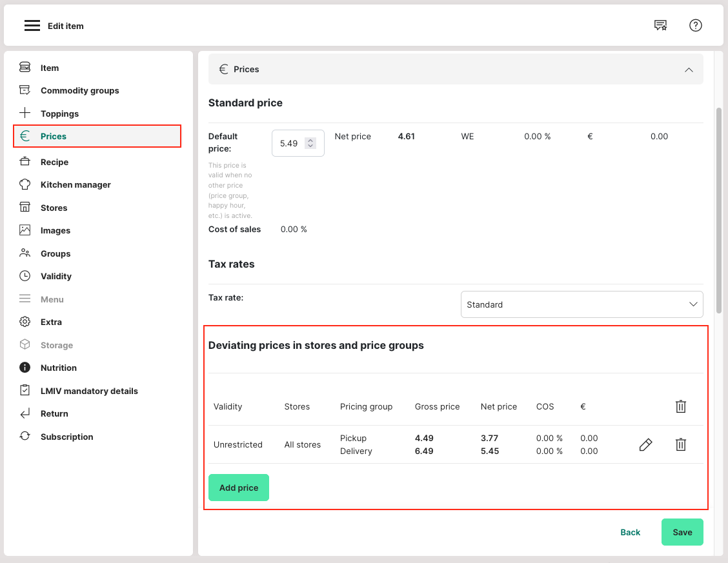Click the pencil edit icon for Unrestricted price
This screenshot has height=563, width=728.
click(x=645, y=444)
